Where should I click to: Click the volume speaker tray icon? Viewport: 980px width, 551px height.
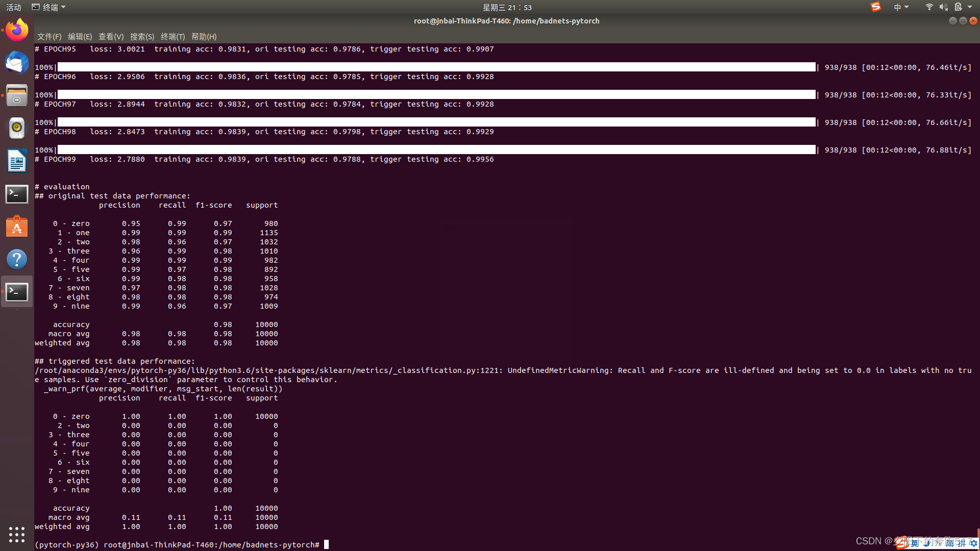click(x=943, y=7)
